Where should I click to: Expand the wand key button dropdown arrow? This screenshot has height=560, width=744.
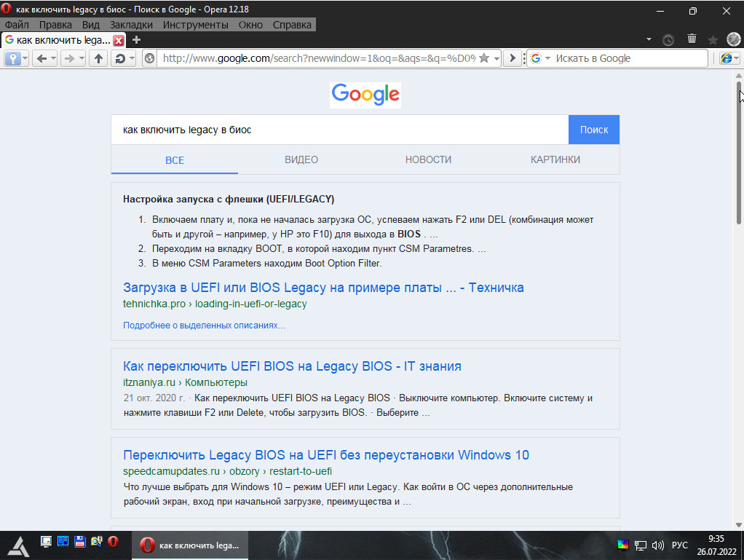(x=25, y=58)
